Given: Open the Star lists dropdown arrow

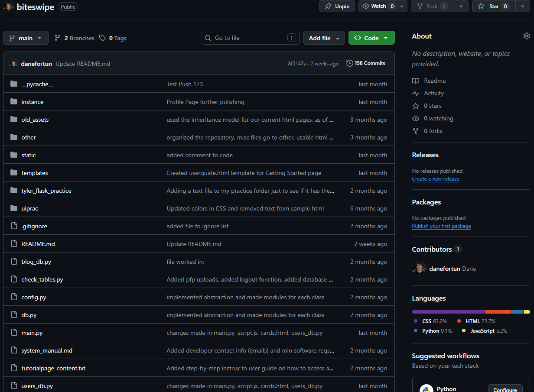Looking at the screenshot, I should tap(522, 6).
